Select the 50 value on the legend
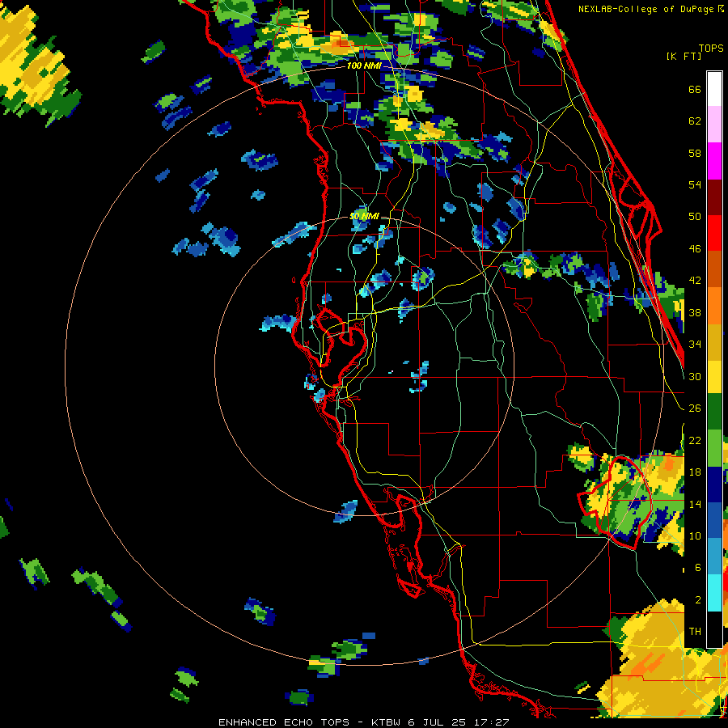The height and width of the screenshot is (728, 728). [x=695, y=217]
